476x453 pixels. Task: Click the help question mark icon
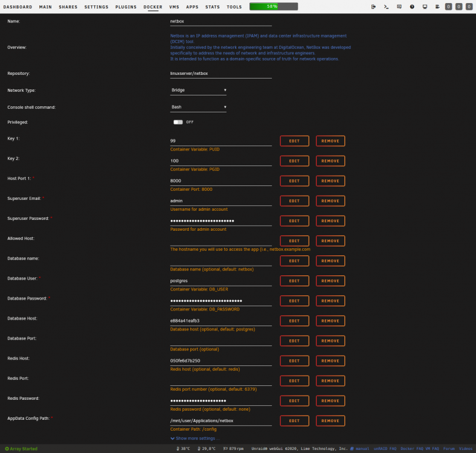(x=412, y=7)
